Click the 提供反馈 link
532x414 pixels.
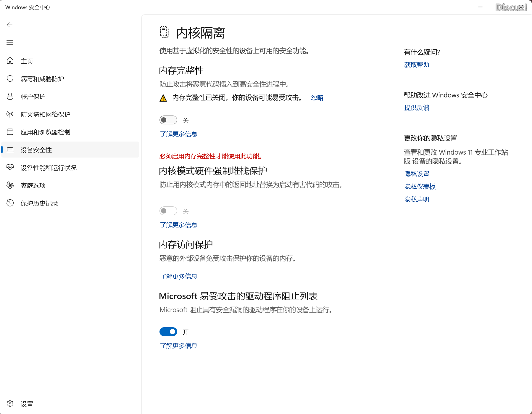pos(417,108)
